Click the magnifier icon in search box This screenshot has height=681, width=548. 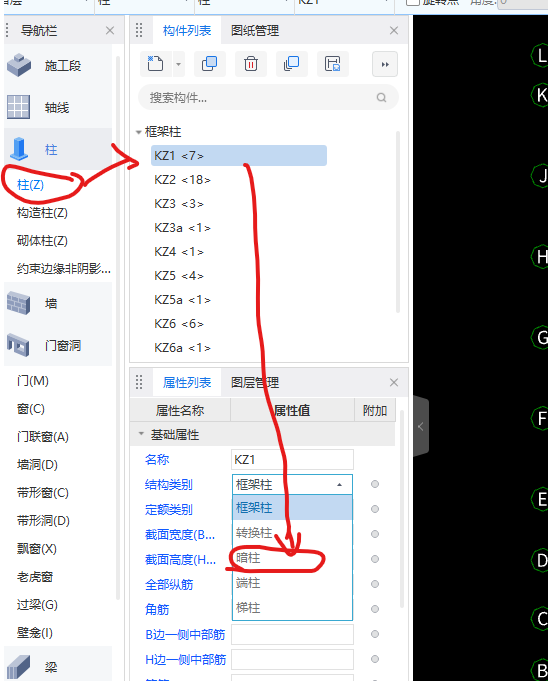381,97
